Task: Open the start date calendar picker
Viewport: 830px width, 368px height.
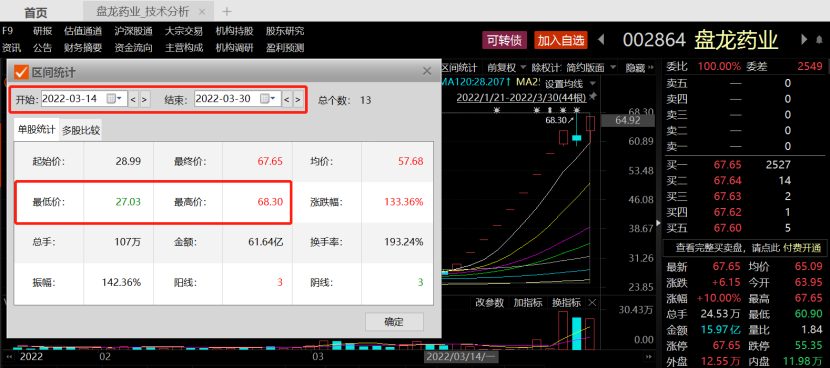Action: 114,98
